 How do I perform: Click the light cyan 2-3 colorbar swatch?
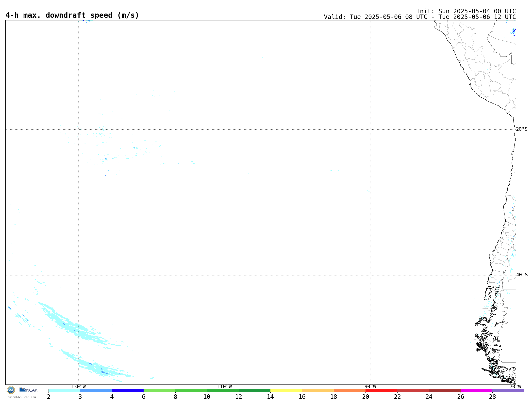[64, 391]
